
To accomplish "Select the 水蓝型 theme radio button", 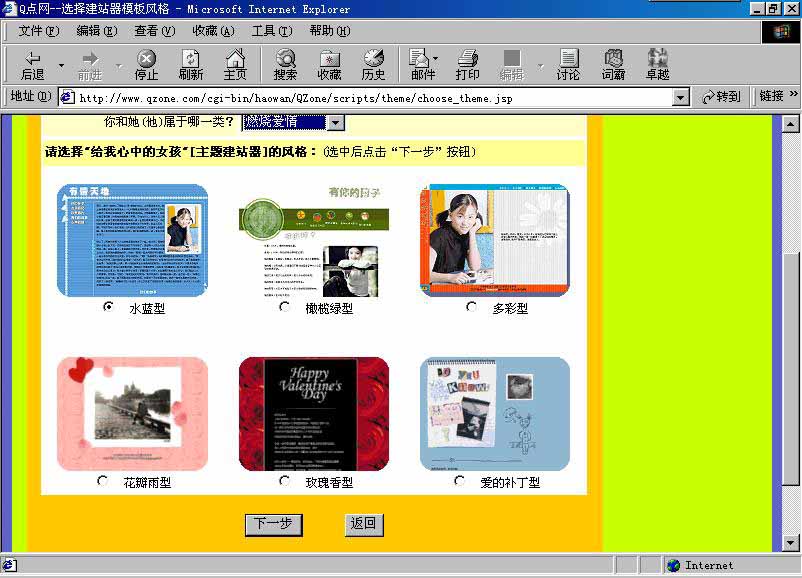I will (x=108, y=308).
